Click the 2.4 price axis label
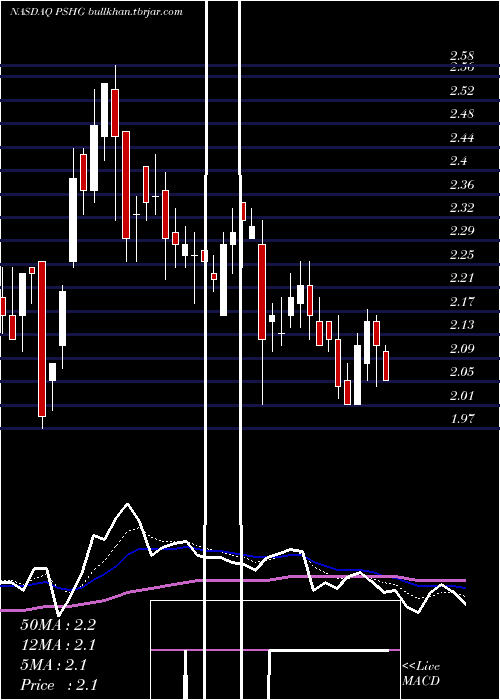500x700 pixels. [x=458, y=161]
